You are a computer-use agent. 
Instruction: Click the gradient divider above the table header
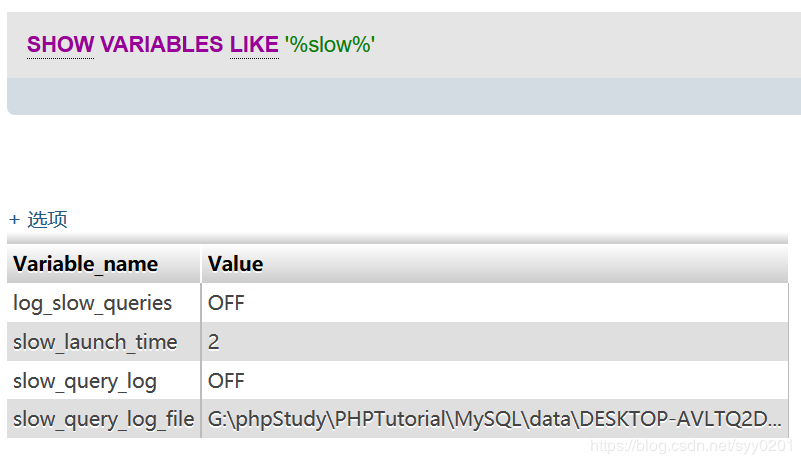pyautogui.click(x=397, y=238)
